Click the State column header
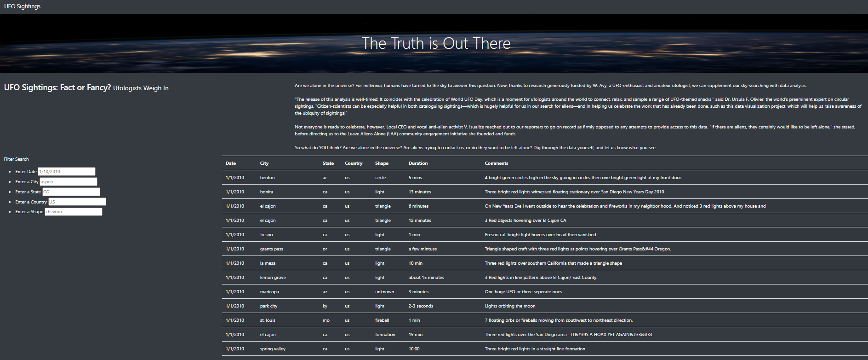868x360 pixels. (328, 163)
